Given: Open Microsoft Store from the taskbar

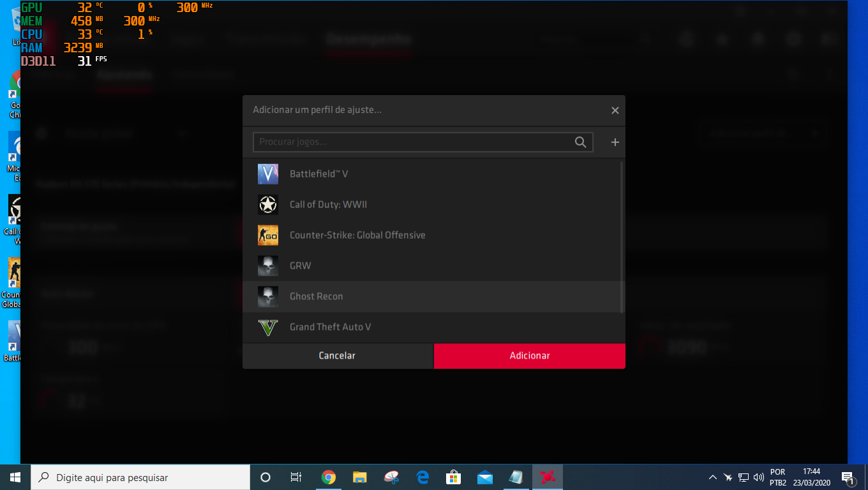Looking at the screenshot, I should click(x=454, y=477).
